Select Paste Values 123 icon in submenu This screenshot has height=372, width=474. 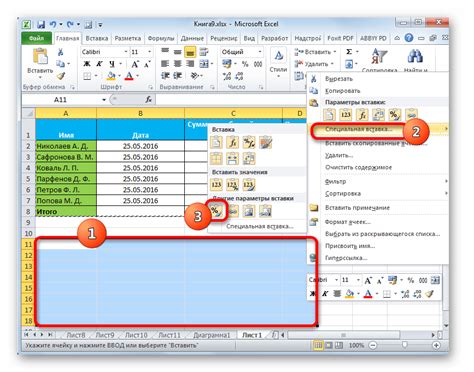point(216,184)
